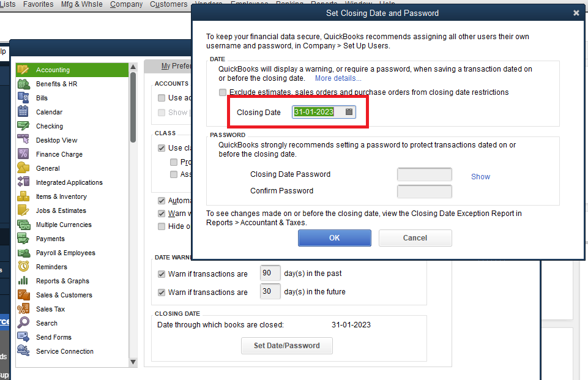Select the Sales & Customers icon
Screen dimensions: 588x380
pyautogui.click(x=24, y=295)
